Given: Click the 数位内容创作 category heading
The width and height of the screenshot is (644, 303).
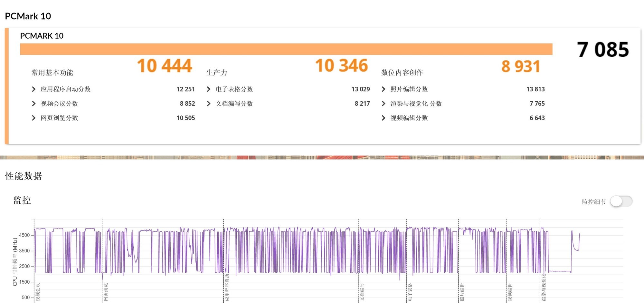Looking at the screenshot, I should 402,73.
